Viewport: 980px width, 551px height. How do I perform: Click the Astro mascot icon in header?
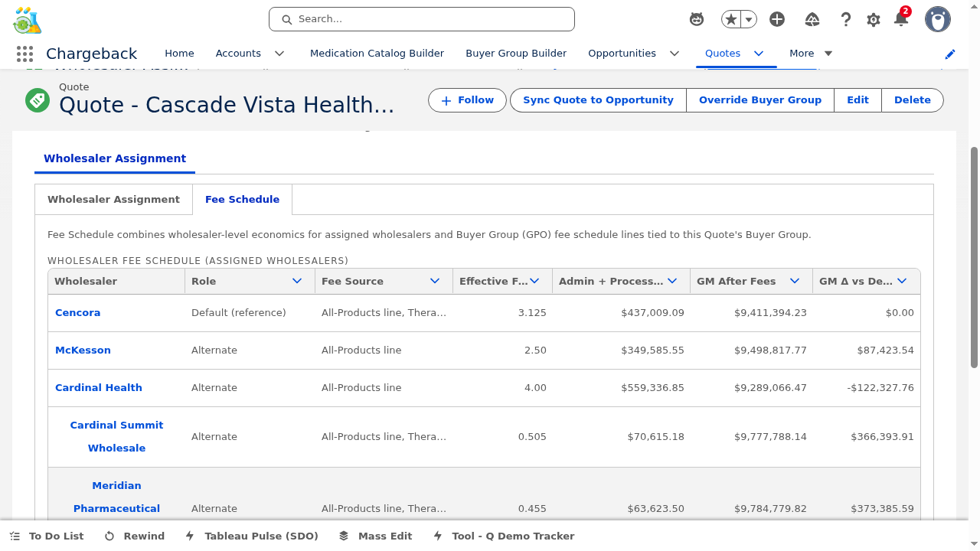[697, 19]
